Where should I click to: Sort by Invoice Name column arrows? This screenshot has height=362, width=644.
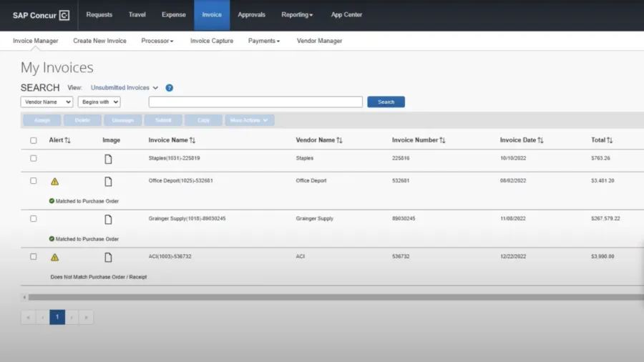[192, 140]
